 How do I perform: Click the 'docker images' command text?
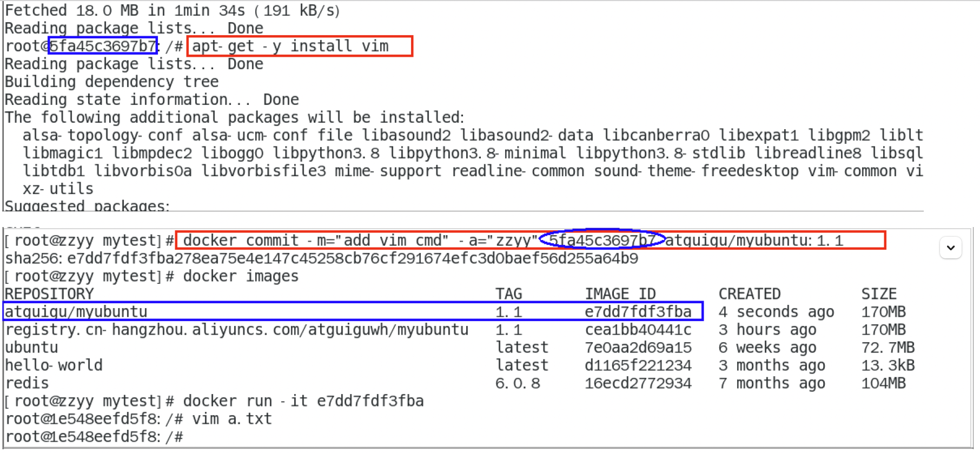pyautogui.click(x=240, y=276)
